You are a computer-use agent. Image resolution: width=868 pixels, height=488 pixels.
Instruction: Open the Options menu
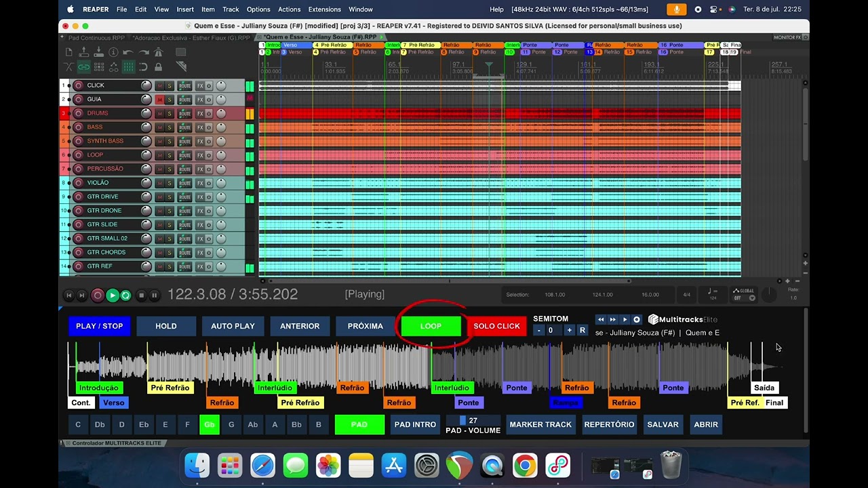click(x=258, y=9)
